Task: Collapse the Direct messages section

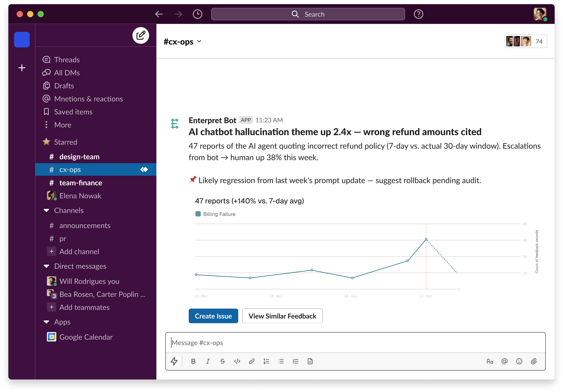Action: pyautogui.click(x=47, y=266)
